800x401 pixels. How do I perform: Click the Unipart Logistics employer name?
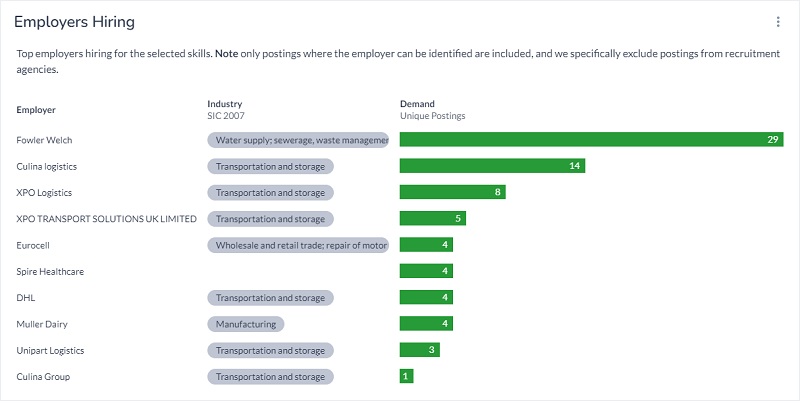click(x=50, y=350)
